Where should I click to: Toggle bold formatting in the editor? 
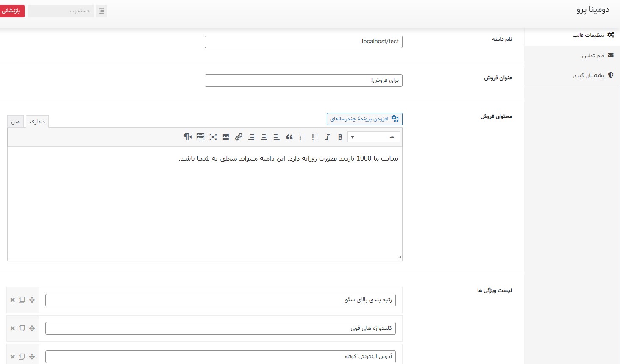pos(340,137)
